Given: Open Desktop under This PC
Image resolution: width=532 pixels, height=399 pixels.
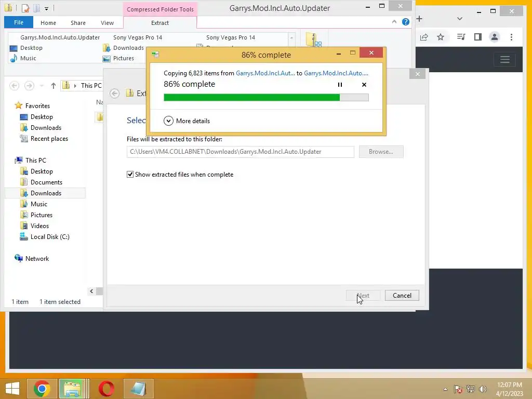Looking at the screenshot, I should click(37, 171).
